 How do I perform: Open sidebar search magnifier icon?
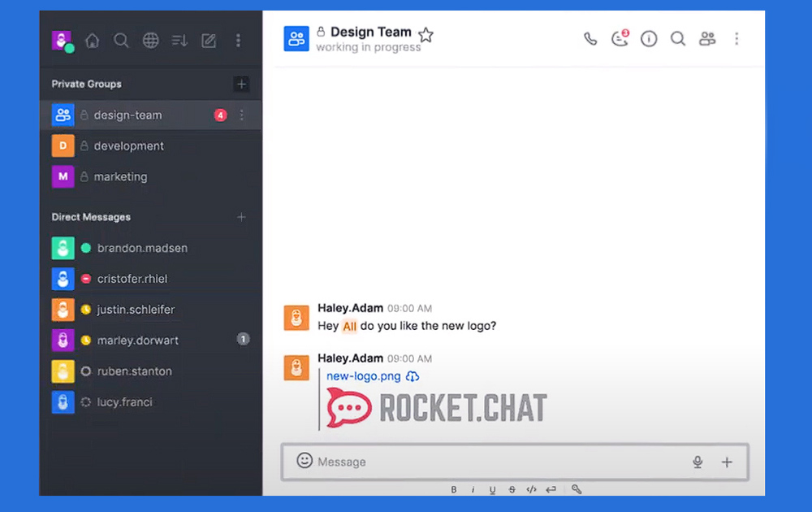point(121,41)
